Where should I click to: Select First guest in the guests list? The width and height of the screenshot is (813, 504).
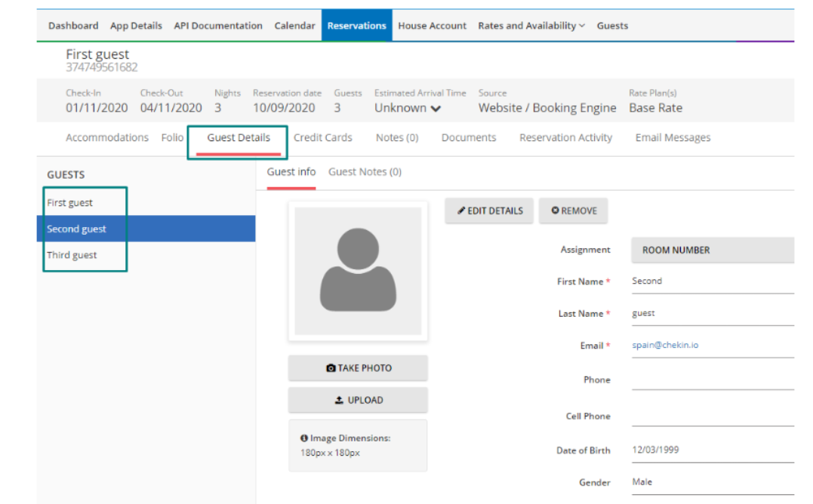click(70, 203)
